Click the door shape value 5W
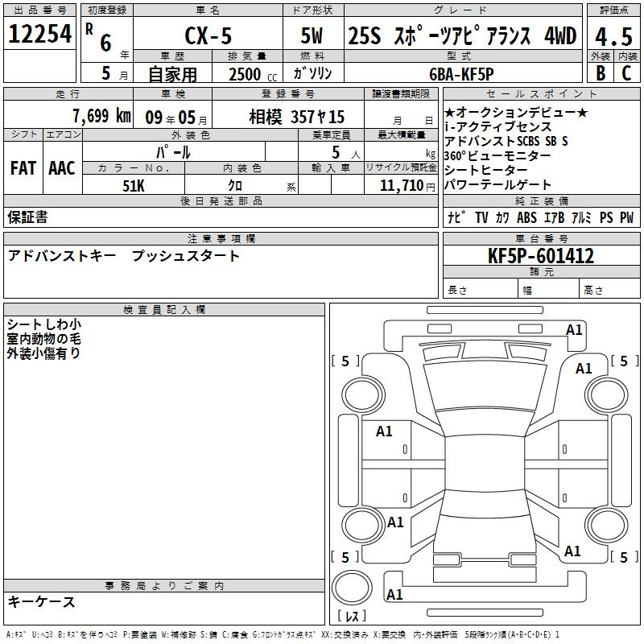This screenshot has width=644, height=644. (x=312, y=35)
